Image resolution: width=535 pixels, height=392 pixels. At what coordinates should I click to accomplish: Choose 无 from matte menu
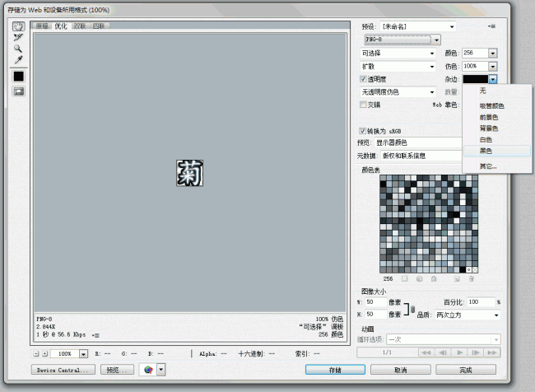pyautogui.click(x=497, y=91)
